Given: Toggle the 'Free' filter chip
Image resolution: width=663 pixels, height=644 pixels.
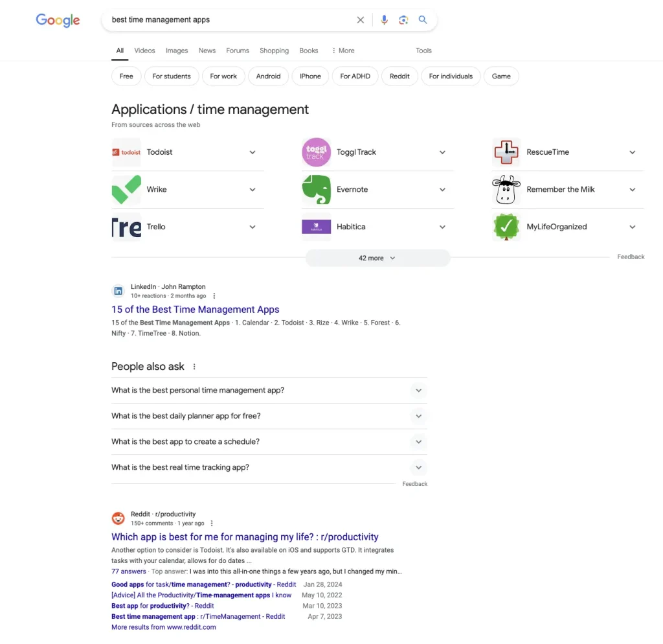Looking at the screenshot, I should pos(126,76).
